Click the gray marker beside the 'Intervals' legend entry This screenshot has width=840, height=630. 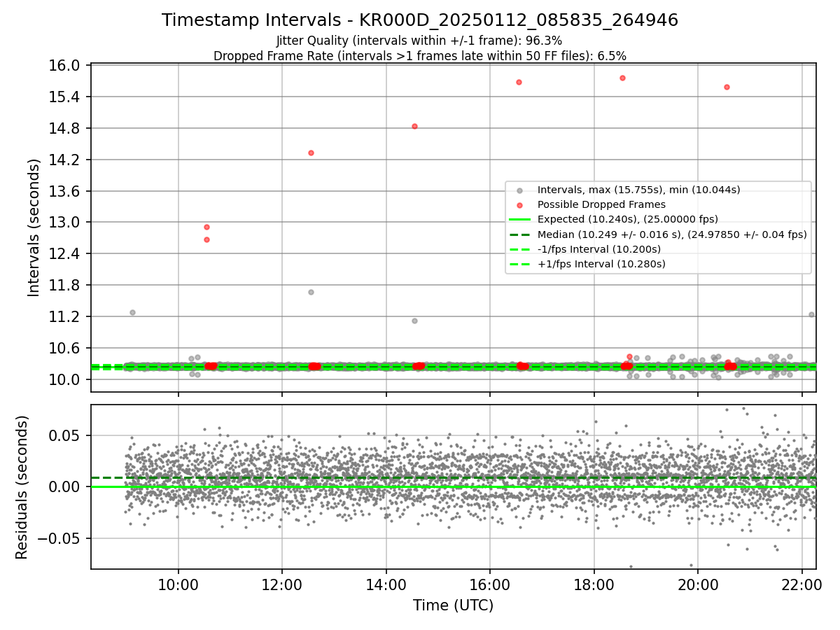(x=519, y=190)
